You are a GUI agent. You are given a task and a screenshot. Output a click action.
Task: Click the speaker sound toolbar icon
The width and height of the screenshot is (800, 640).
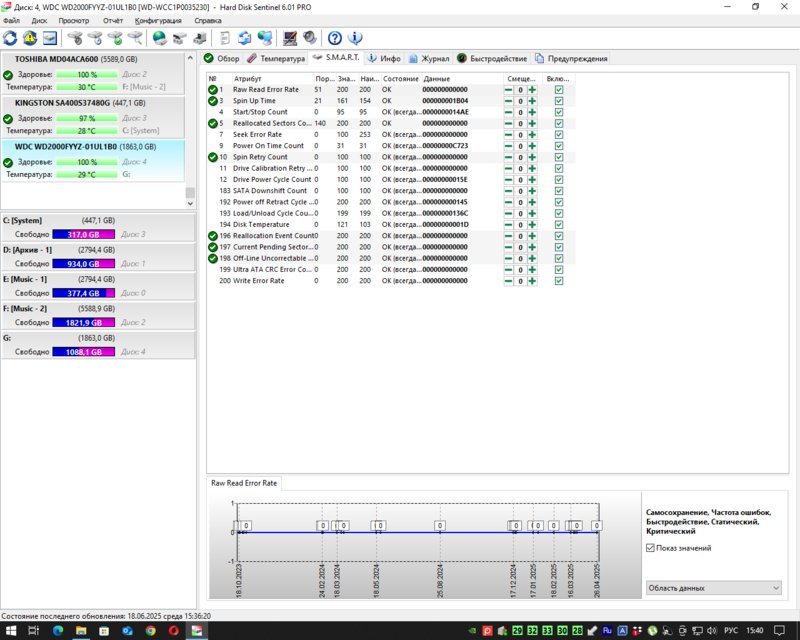(309, 38)
